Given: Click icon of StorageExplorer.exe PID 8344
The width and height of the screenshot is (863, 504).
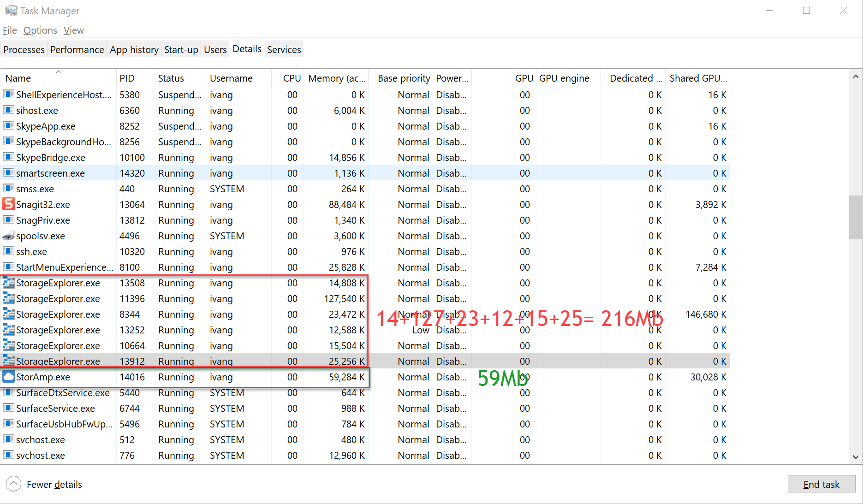Looking at the screenshot, I should (9, 314).
